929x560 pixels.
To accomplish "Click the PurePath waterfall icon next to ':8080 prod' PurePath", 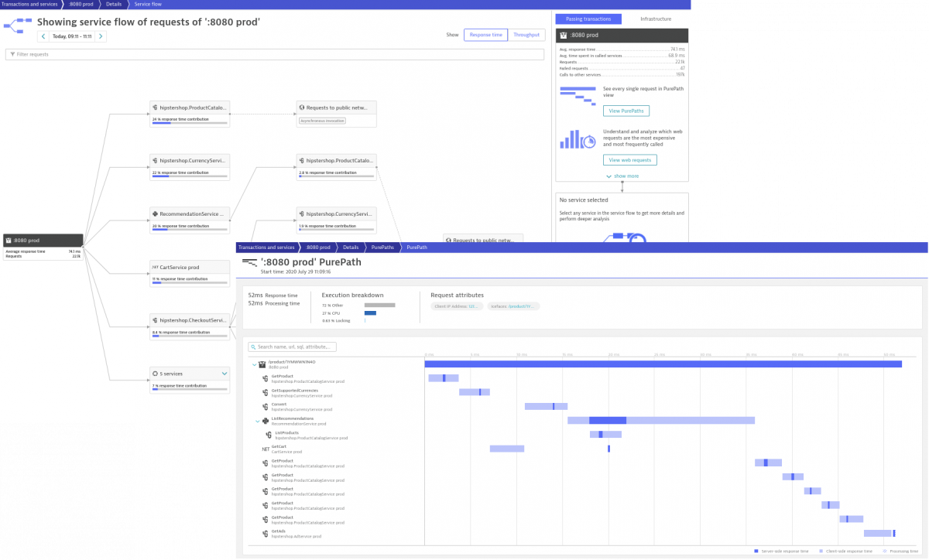I will click(249, 263).
